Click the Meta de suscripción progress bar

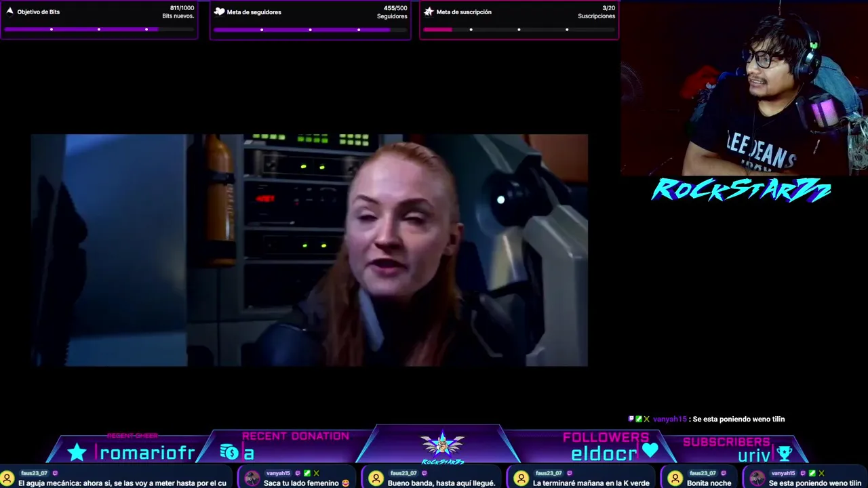pos(519,29)
